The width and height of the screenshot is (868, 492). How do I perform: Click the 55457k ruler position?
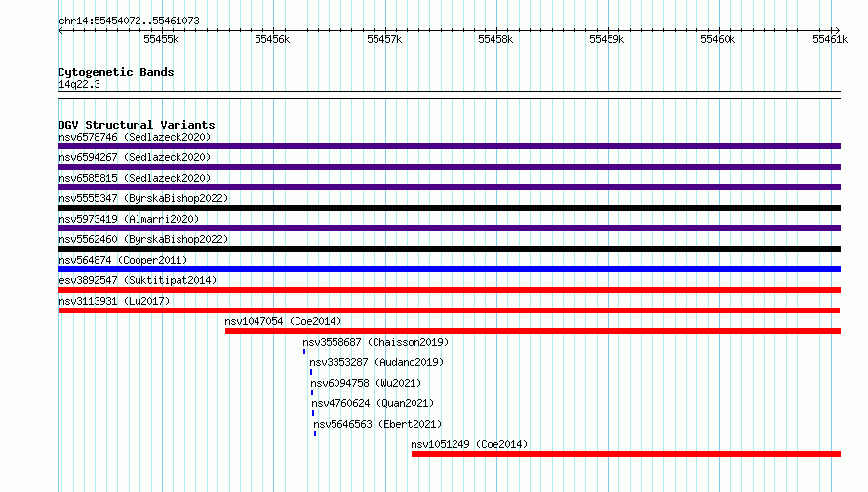pyautogui.click(x=384, y=39)
